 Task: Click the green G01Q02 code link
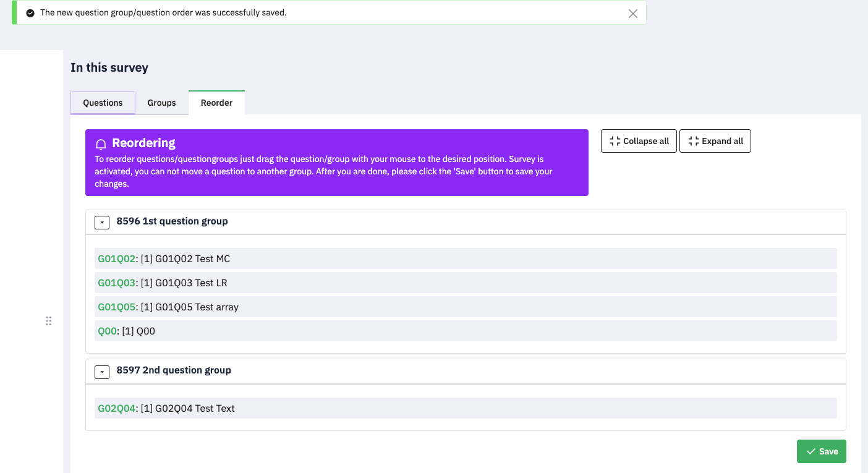pyautogui.click(x=116, y=258)
